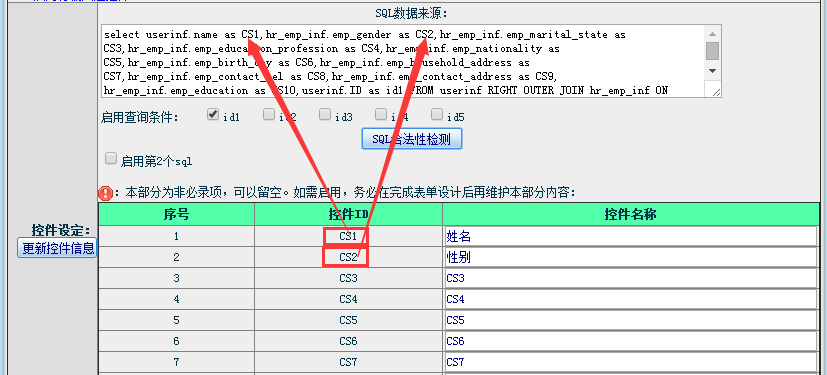The image size is (827, 375).
Task: Click the 更新控件信息 button
Action: (x=57, y=248)
